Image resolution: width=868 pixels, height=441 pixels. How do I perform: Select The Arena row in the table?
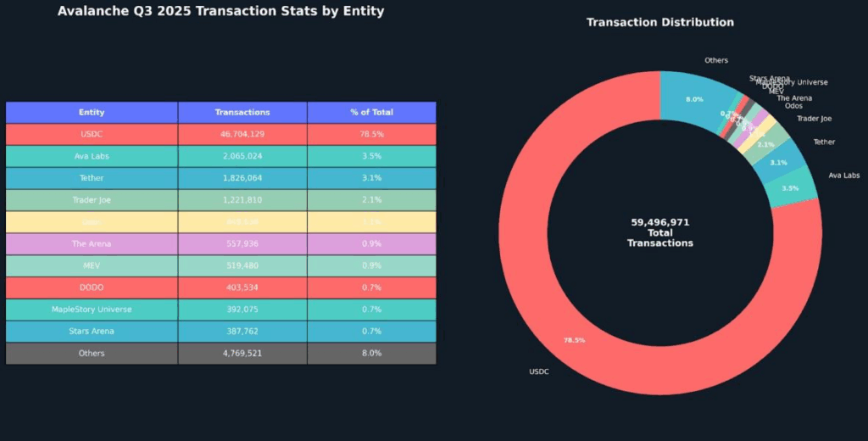click(x=92, y=244)
